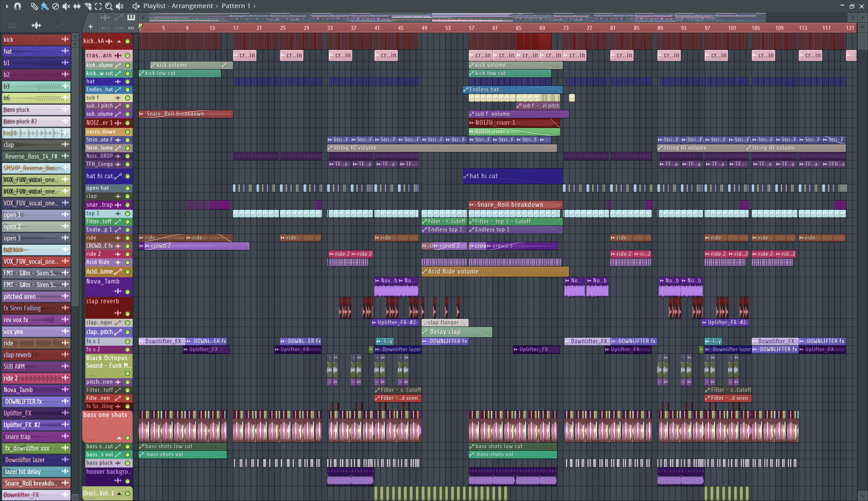Open the Playlist options menu arrow

click(x=7, y=6)
